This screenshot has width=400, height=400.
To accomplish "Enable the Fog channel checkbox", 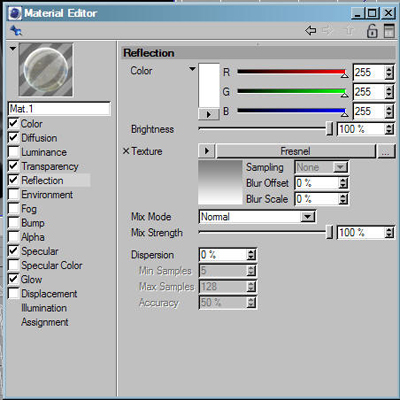I will pos(13,208).
